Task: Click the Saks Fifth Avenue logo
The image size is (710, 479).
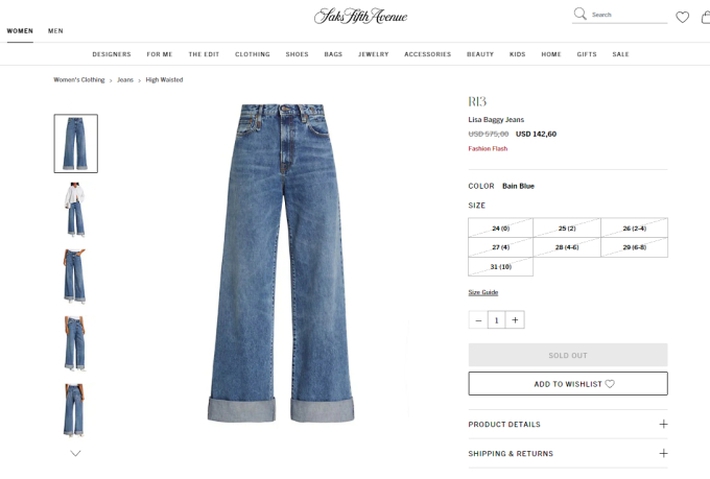Action: (360, 16)
